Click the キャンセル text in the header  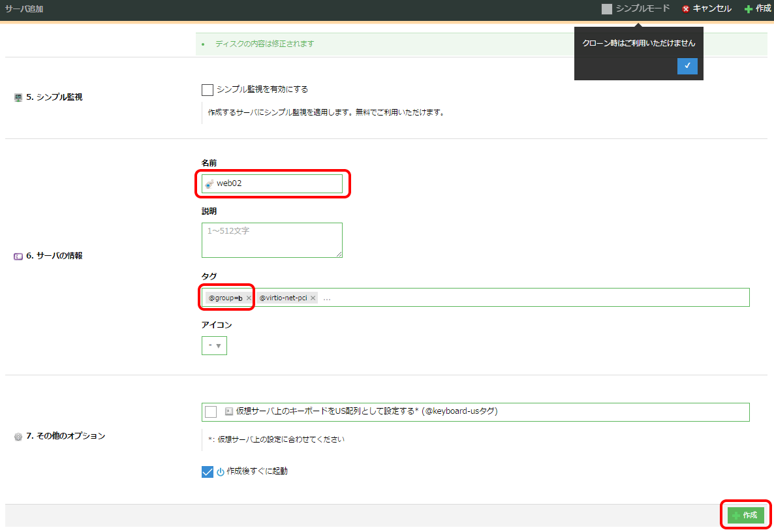click(712, 8)
